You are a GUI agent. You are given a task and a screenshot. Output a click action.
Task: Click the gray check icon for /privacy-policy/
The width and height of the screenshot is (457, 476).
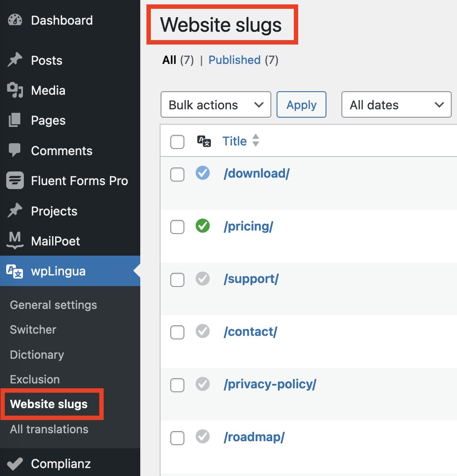tap(202, 384)
